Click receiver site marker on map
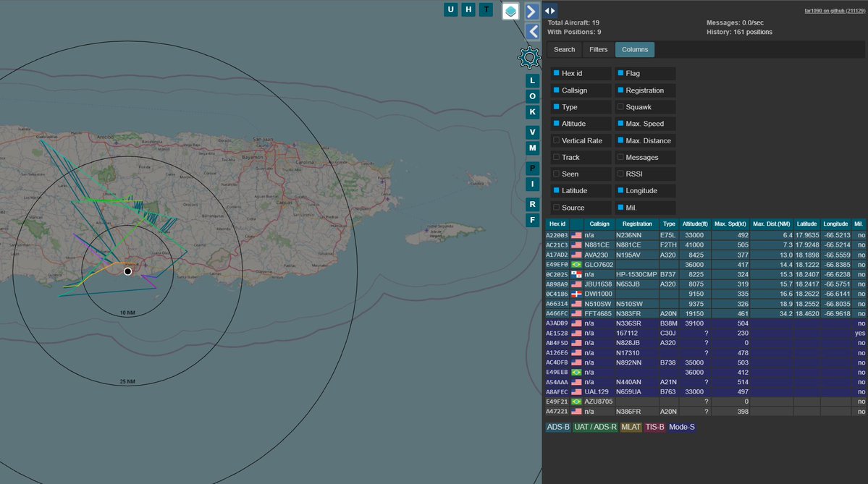 [128, 271]
